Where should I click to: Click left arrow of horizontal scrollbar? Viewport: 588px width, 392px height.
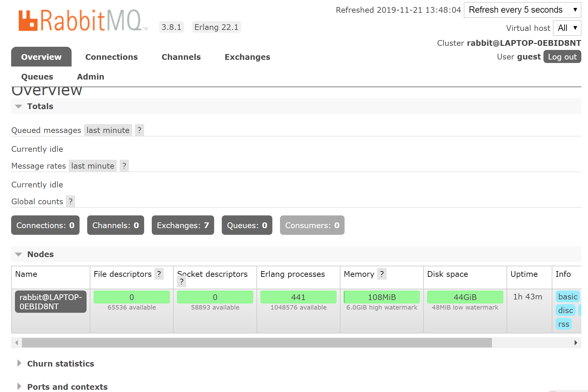[x=17, y=343]
